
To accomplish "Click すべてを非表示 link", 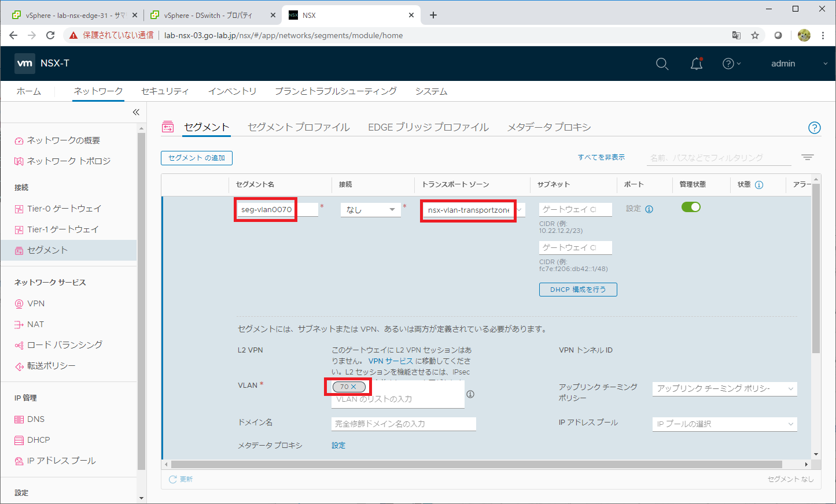I will coord(601,157).
